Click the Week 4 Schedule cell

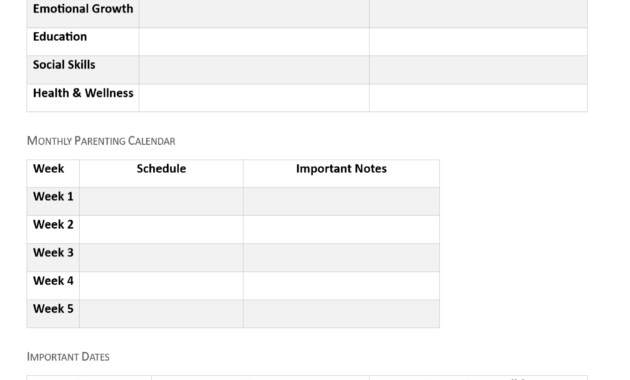[161, 286]
